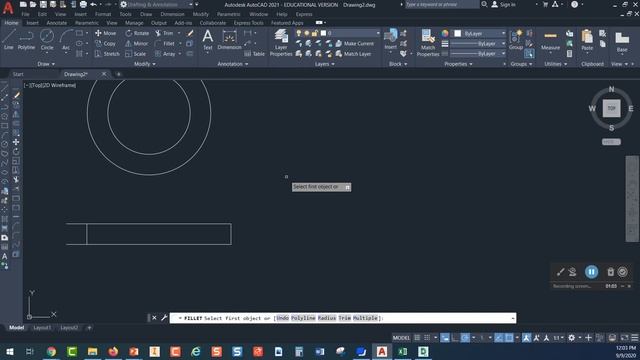The width and height of the screenshot is (640, 360).
Task: Select the Circle drawing tool
Action: tap(47, 40)
